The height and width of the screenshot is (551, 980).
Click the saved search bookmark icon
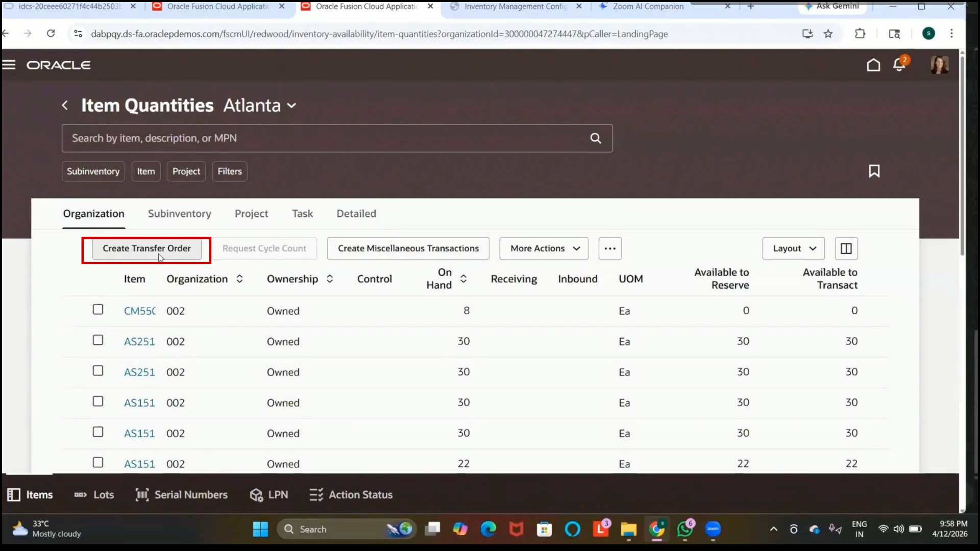pos(874,171)
